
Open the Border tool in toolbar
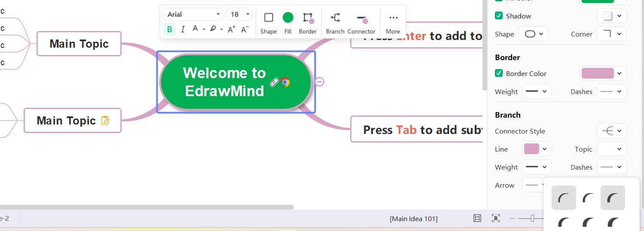pyautogui.click(x=308, y=23)
